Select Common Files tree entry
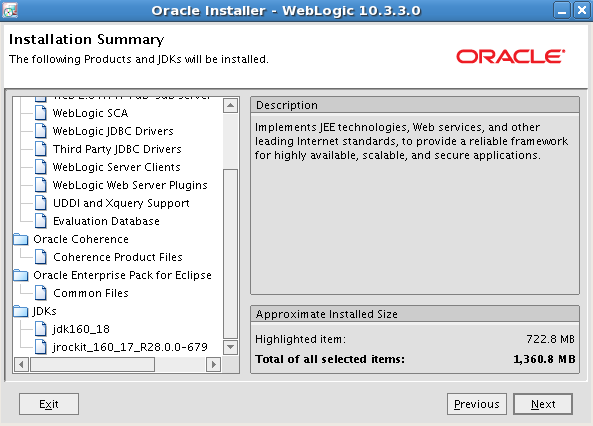Screen dimensions: 593x426 point(91,293)
